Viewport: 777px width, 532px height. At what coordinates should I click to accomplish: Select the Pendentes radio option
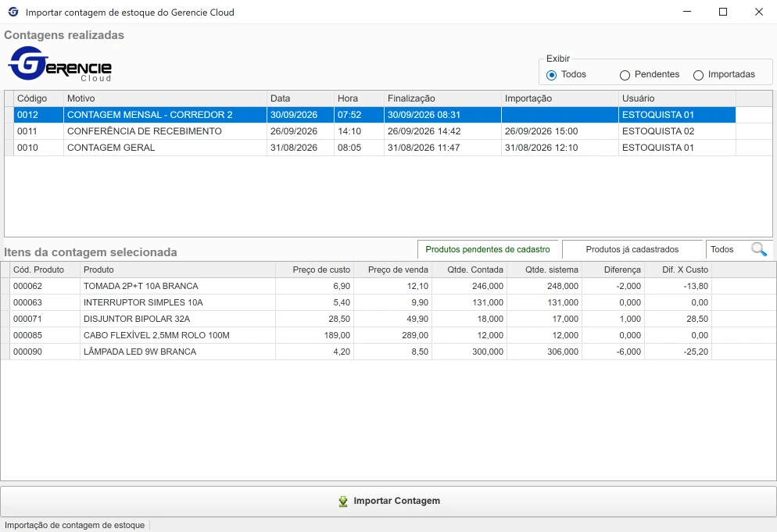pos(625,75)
